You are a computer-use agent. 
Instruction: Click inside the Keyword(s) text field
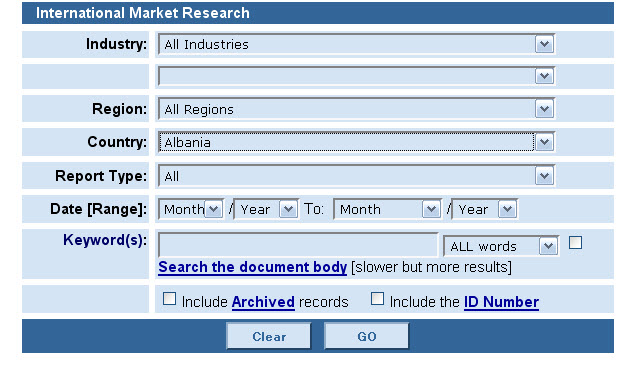pos(298,245)
